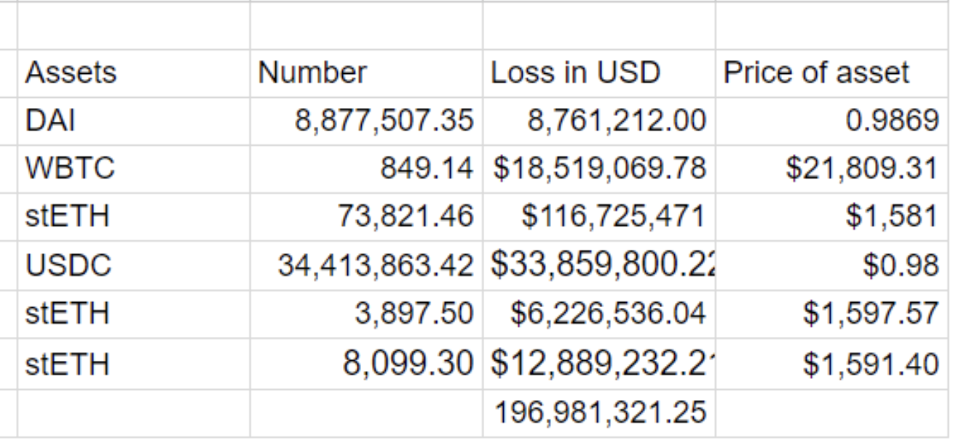980x439 pixels.
Task: Click the DAI asset cell
Action: click(133, 121)
